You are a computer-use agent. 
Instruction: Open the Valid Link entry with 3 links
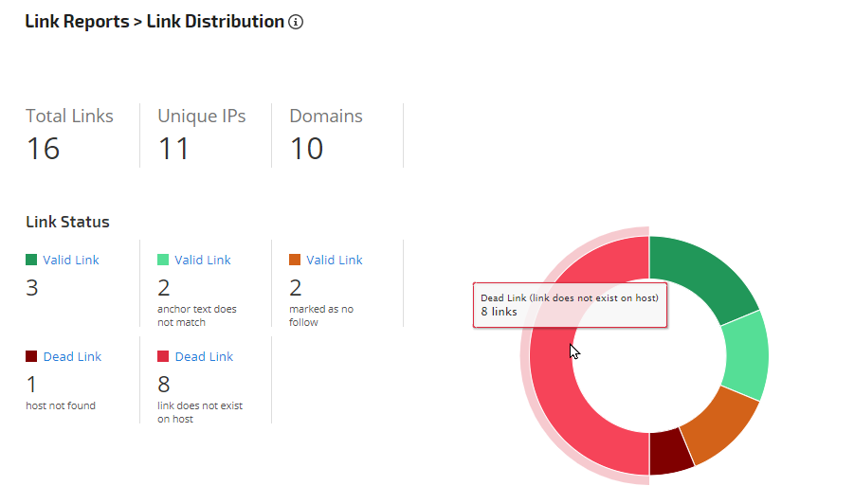(70, 260)
